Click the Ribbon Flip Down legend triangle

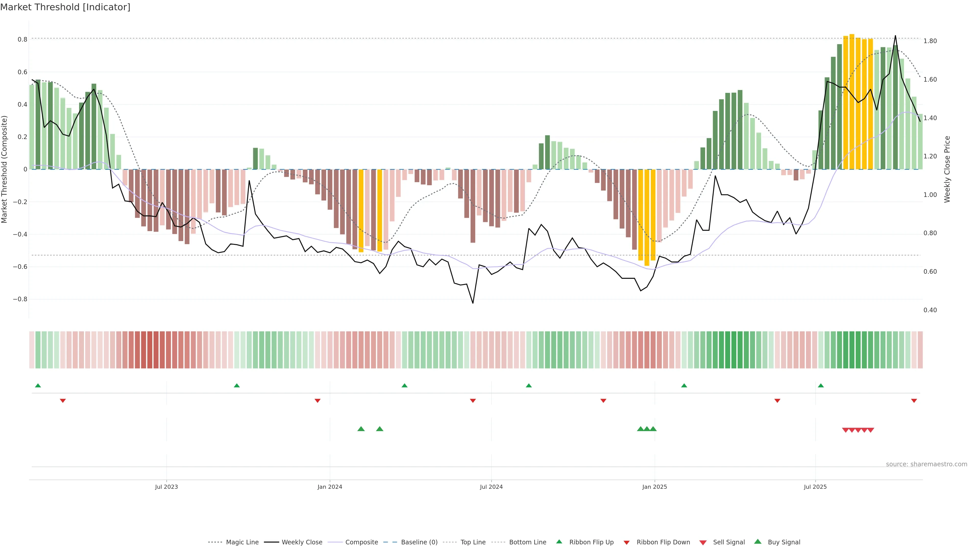[627, 543]
